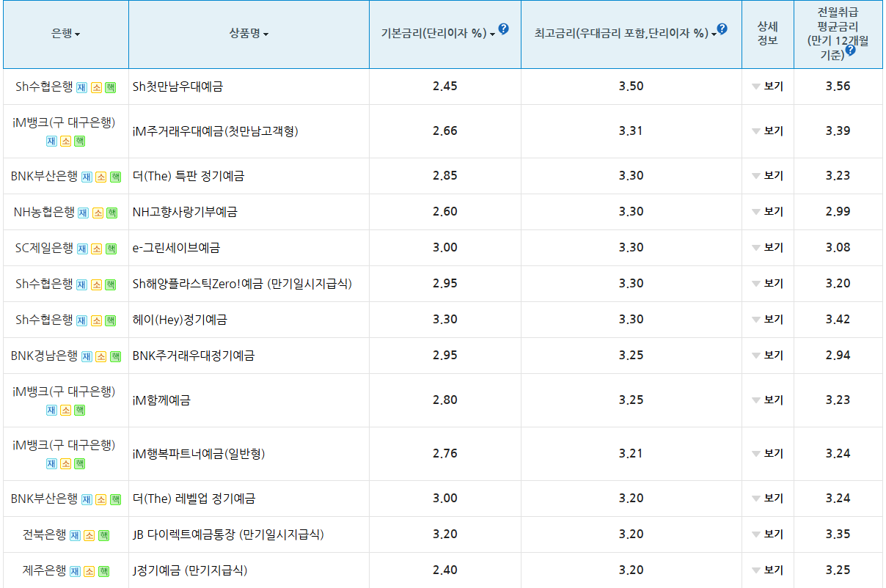Click green 핵 badge beside SC제일은행

click(x=111, y=249)
